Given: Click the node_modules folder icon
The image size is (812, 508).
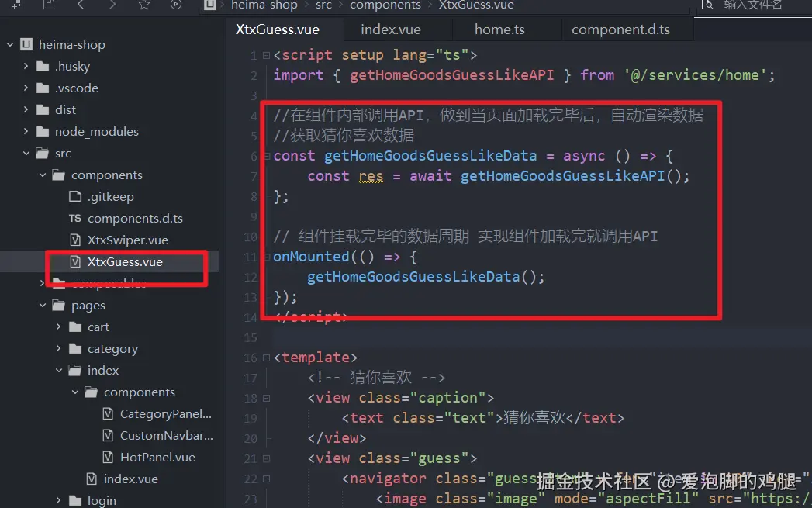Looking at the screenshot, I should tap(43, 132).
